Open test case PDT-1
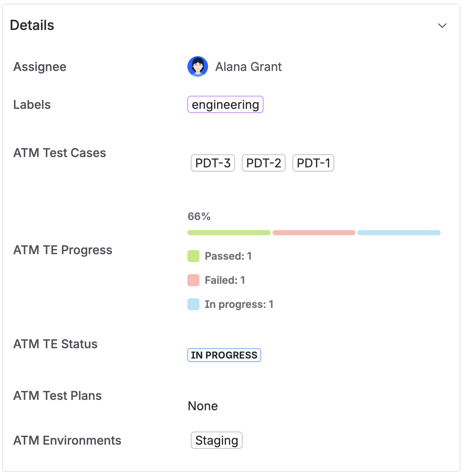 coord(313,163)
